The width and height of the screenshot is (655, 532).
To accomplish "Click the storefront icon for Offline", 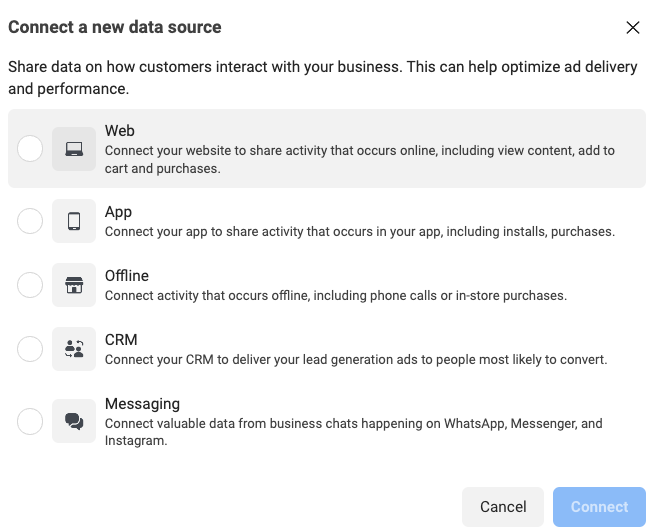I will (x=74, y=285).
